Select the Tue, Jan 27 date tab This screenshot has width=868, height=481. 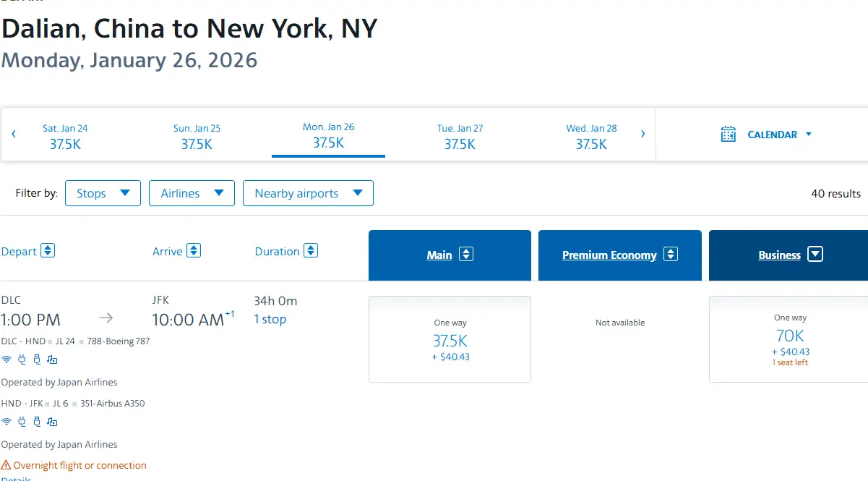click(x=460, y=136)
